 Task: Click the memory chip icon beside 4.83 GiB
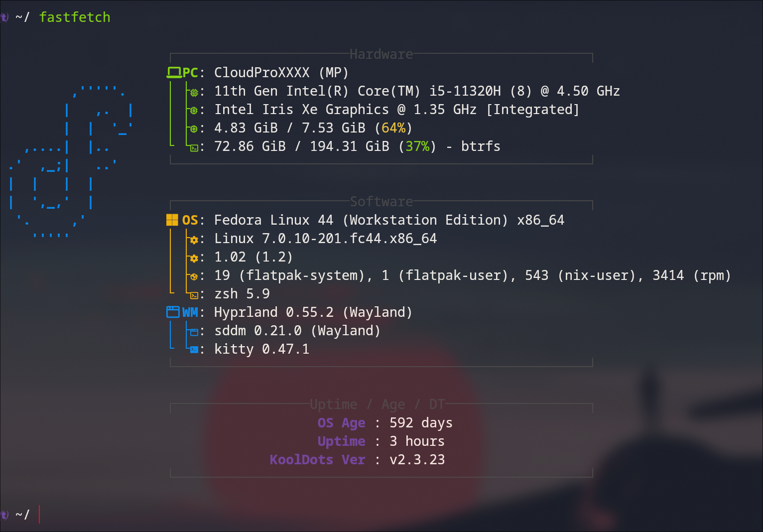194,129
